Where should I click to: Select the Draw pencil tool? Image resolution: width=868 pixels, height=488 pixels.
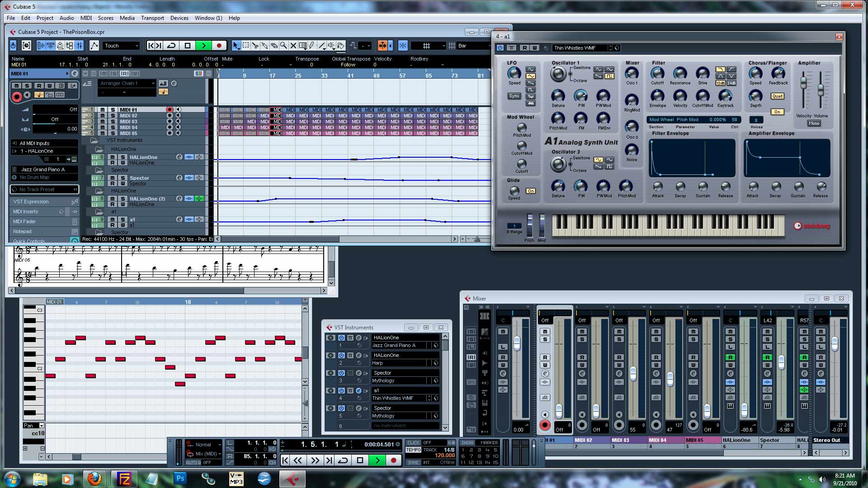tap(312, 46)
